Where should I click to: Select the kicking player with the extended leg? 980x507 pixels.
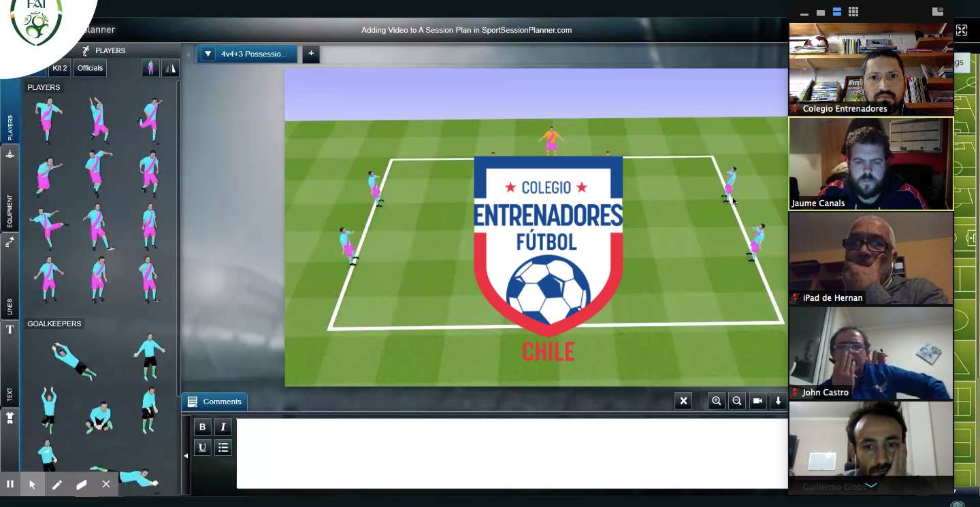tap(49, 228)
